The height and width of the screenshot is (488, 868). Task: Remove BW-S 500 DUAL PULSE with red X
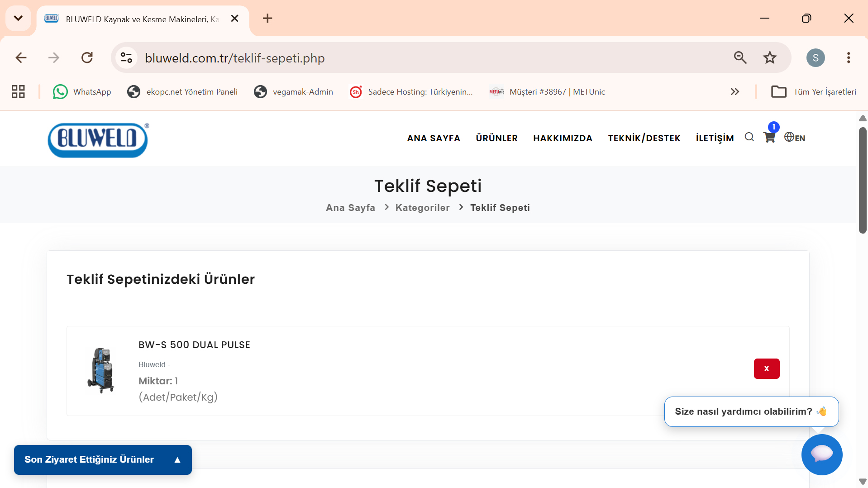tap(767, 368)
